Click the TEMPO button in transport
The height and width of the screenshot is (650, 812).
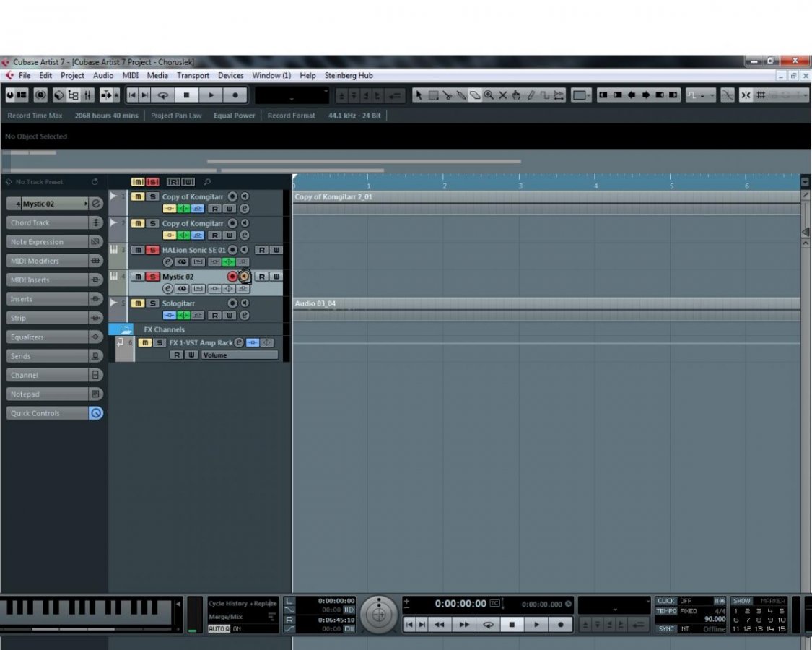[x=666, y=611]
